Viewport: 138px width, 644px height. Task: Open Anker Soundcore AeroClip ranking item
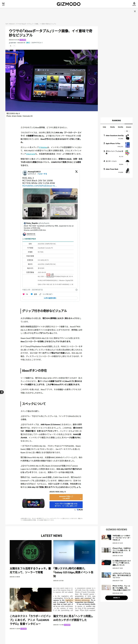click(x=117, y=137)
